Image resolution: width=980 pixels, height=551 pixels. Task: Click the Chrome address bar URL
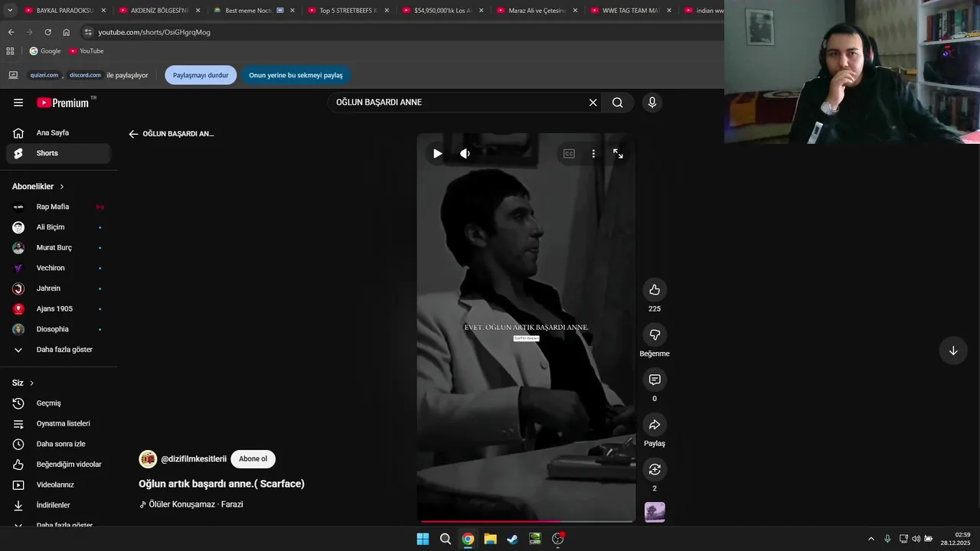coord(154,32)
